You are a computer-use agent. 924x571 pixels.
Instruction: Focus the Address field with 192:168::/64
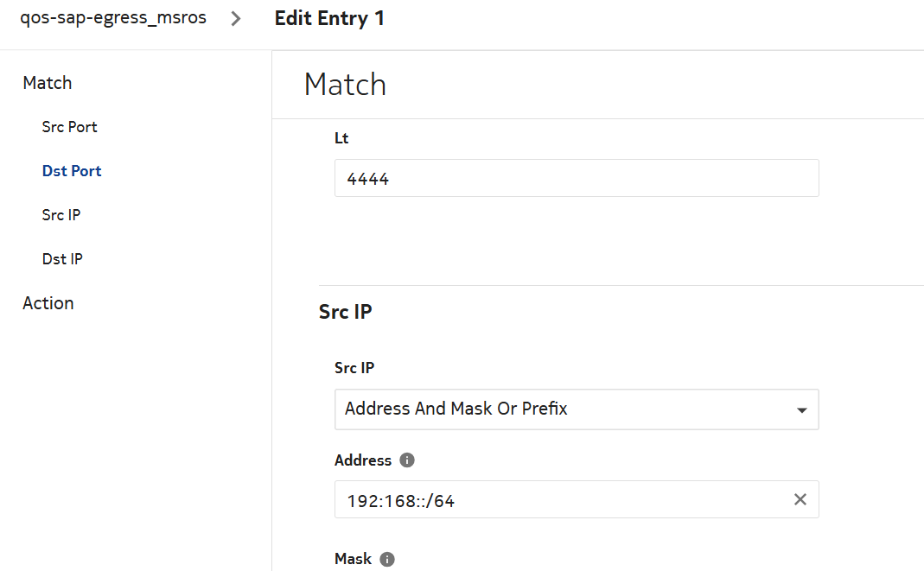tap(562, 500)
